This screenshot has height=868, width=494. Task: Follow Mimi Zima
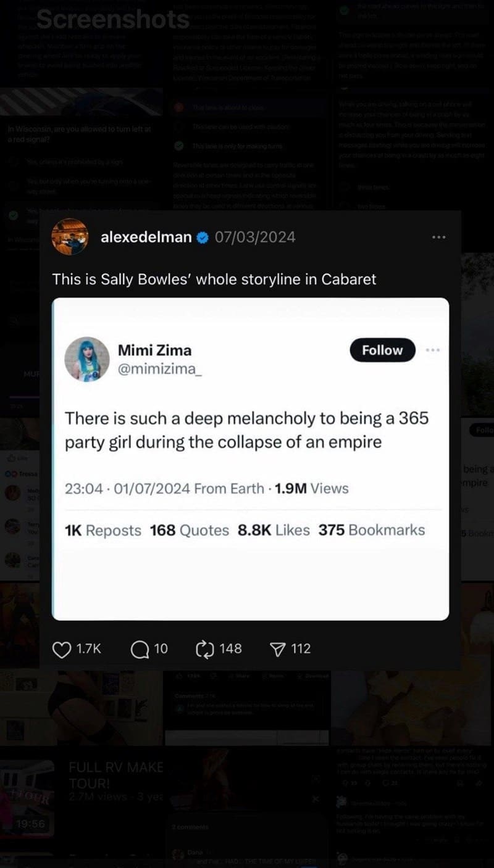click(382, 350)
